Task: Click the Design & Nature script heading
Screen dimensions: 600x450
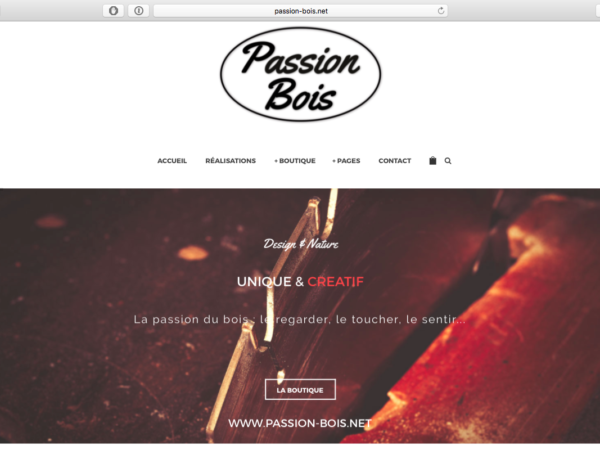Action: [301, 244]
